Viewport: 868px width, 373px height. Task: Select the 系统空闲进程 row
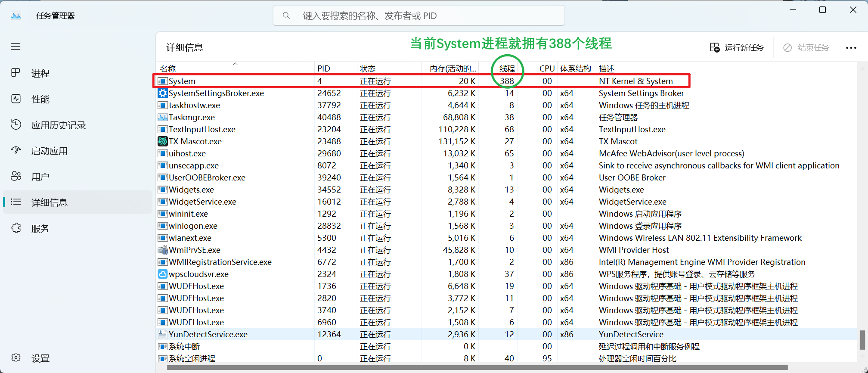tap(506, 358)
